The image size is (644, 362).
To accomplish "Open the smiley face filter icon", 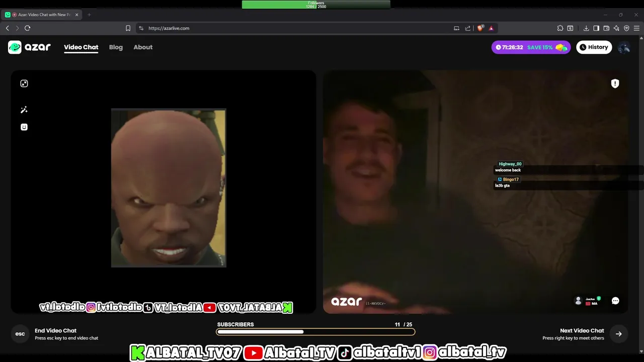I will 24,127.
